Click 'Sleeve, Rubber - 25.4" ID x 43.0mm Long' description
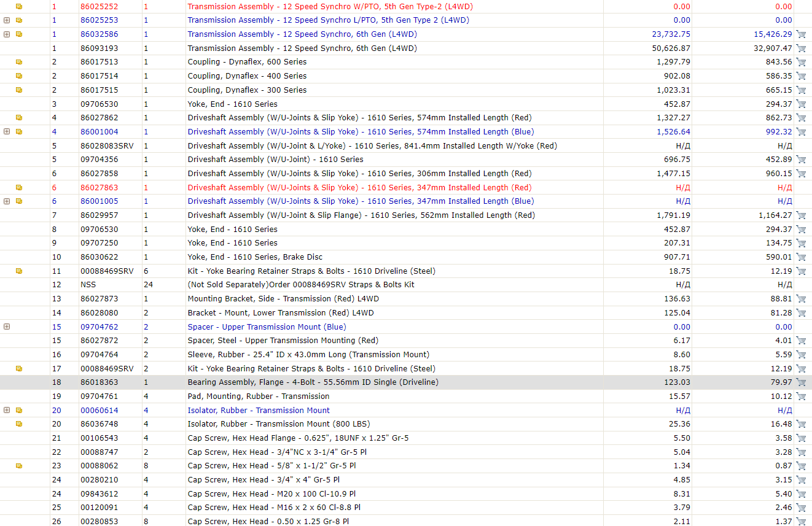 pyautogui.click(x=308, y=355)
